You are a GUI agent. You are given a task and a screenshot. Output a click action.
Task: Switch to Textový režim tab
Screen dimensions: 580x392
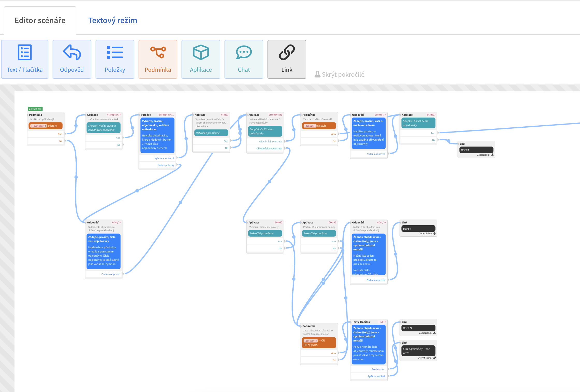[x=113, y=20]
